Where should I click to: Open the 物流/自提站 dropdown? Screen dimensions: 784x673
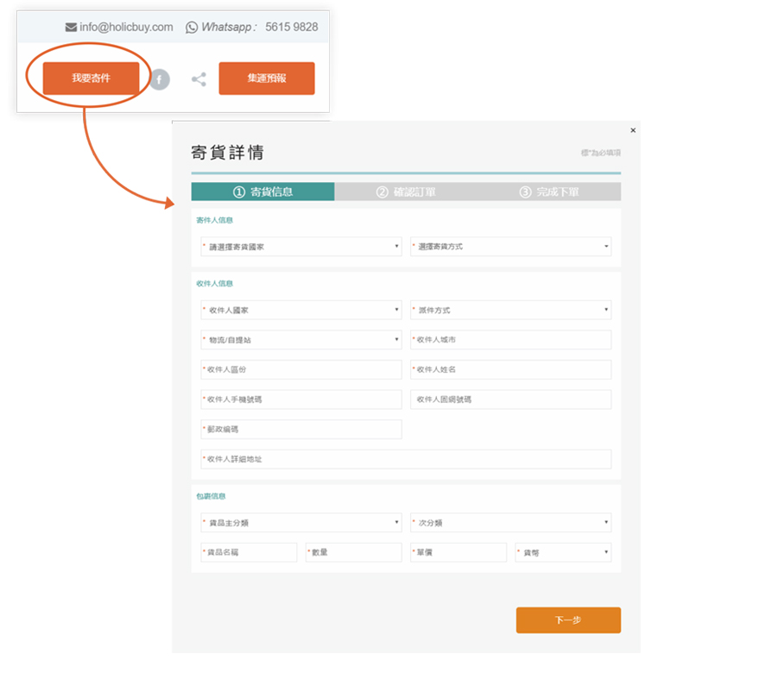(x=300, y=340)
